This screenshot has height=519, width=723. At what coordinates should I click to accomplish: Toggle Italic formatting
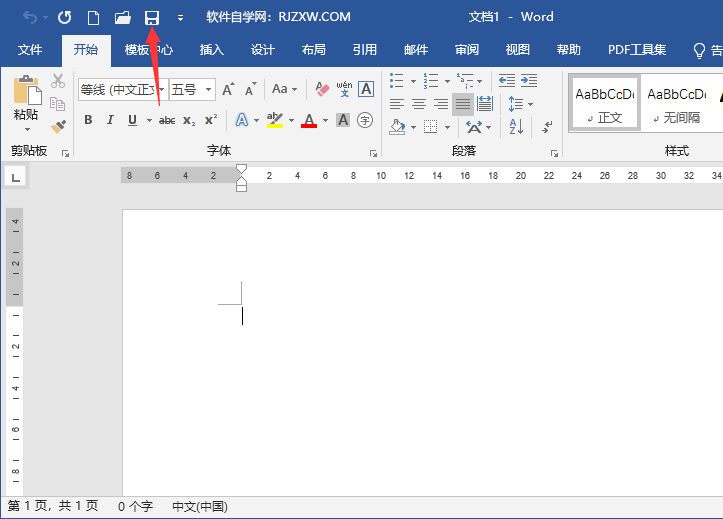[110, 120]
